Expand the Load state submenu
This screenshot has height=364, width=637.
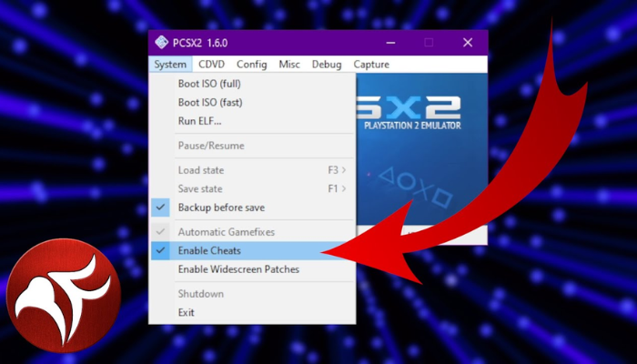point(252,170)
